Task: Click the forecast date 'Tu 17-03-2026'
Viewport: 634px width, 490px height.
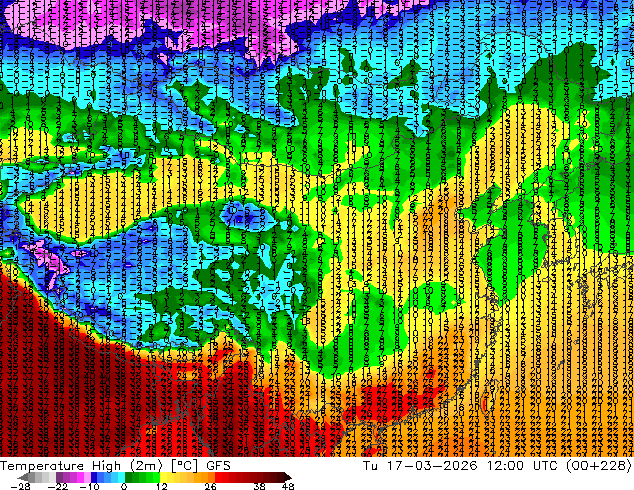Action: point(420,466)
